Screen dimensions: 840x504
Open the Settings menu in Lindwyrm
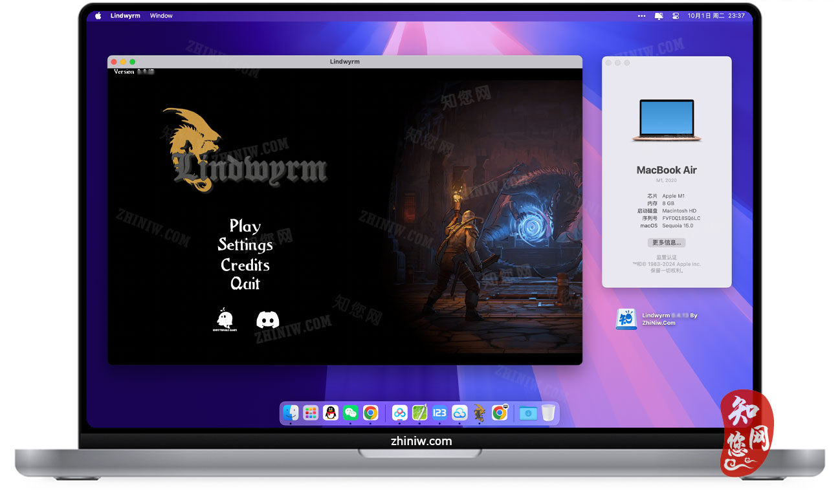coord(245,245)
